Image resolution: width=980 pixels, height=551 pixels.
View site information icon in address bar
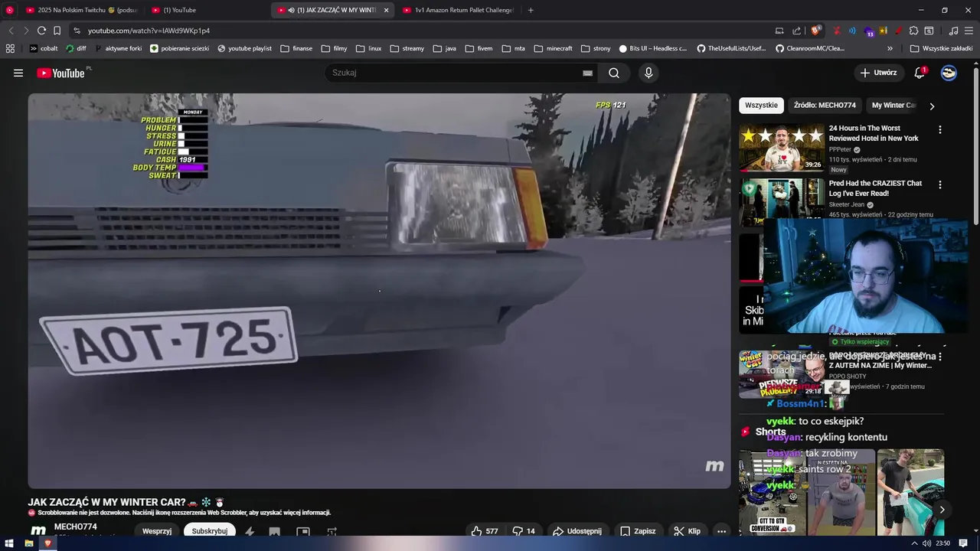coord(77,31)
